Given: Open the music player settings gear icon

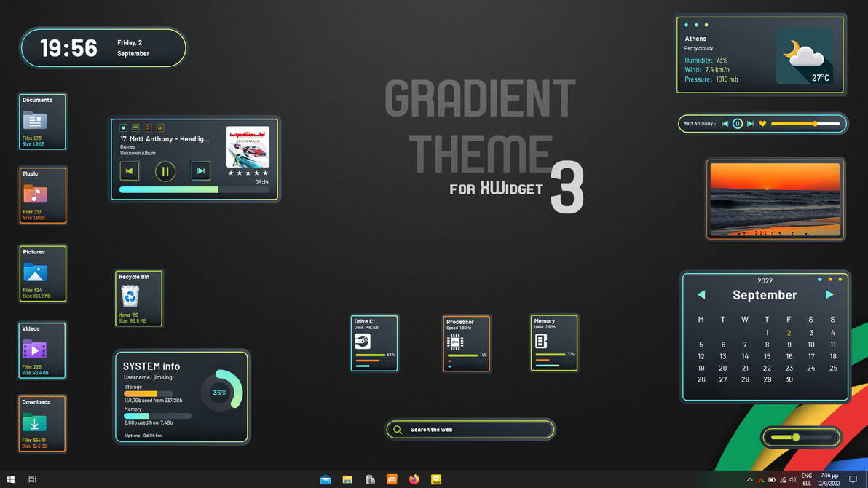Looking at the screenshot, I should click(x=159, y=127).
